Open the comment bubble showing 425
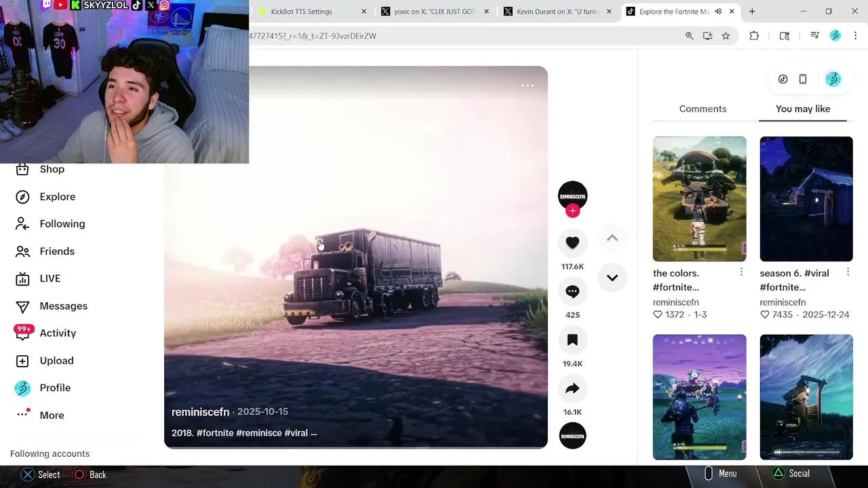Viewport: 868px width, 488px height. (572, 291)
